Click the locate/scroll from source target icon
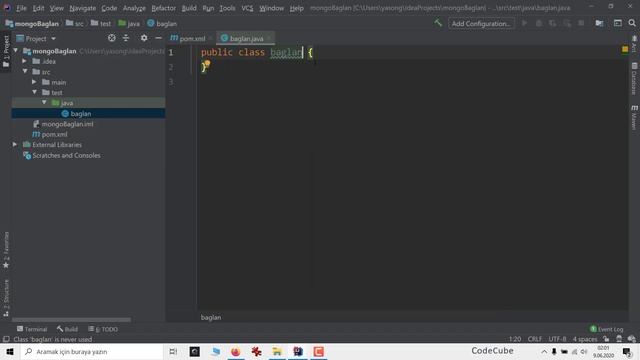The height and width of the screenshot is (360, 640). [x=111, y=38]
